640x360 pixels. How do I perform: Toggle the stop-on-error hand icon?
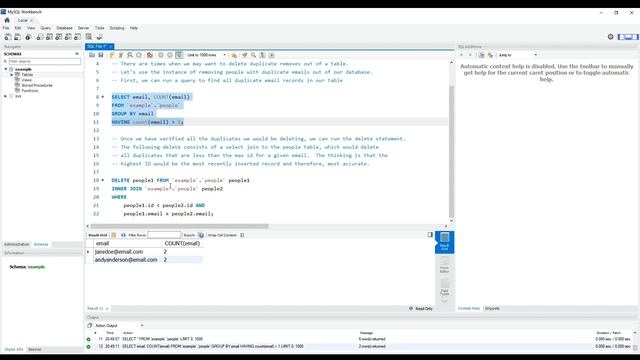click(x=150, y=55)
